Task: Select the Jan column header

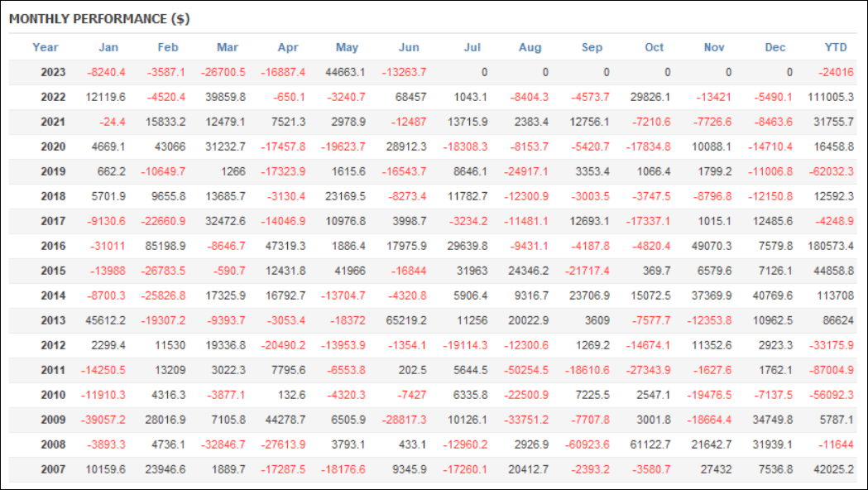Action: [x=108, y=48]
